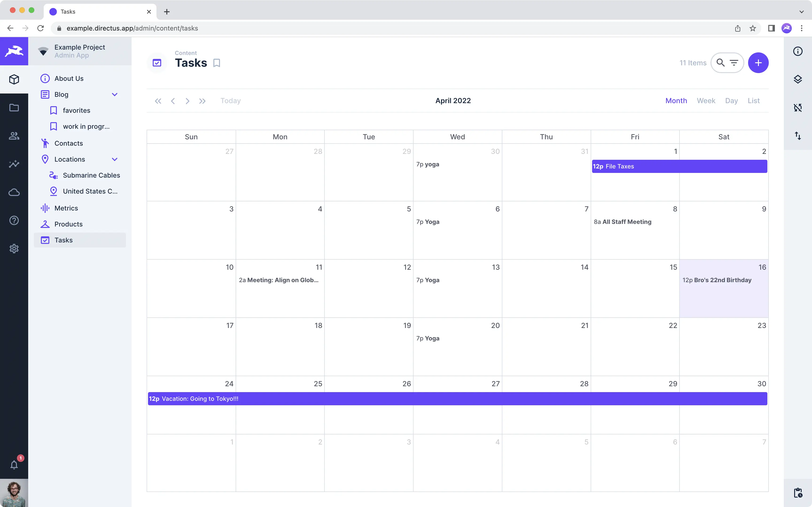The image size is (812, 507).
Task: Collapse the Blog collection chevron
Action: 115,94
